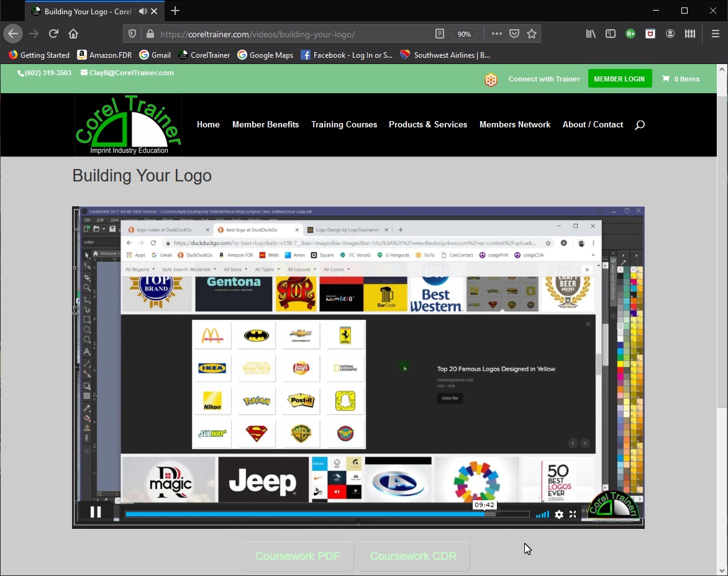Open a new tab with the plus button
This screenshot has width=728, height=576.
click(x=175, y=11)
